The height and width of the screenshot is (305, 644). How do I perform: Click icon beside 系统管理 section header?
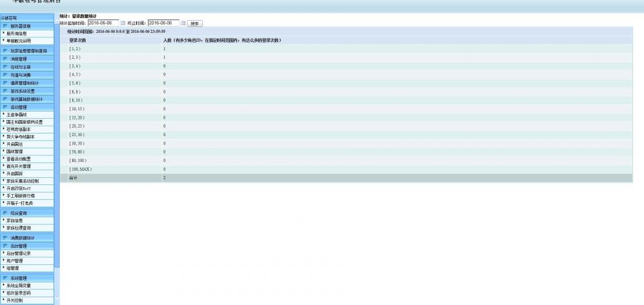[5, 278]
